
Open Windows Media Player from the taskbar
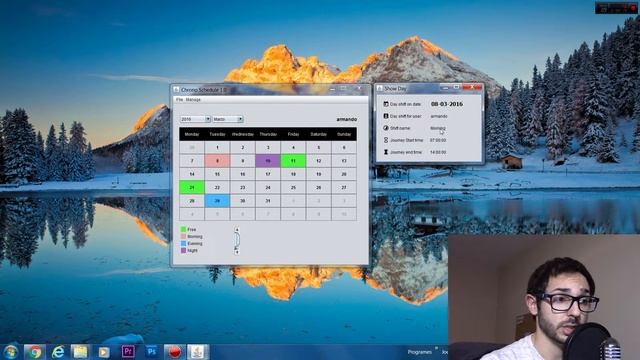[x=104, y=351]
